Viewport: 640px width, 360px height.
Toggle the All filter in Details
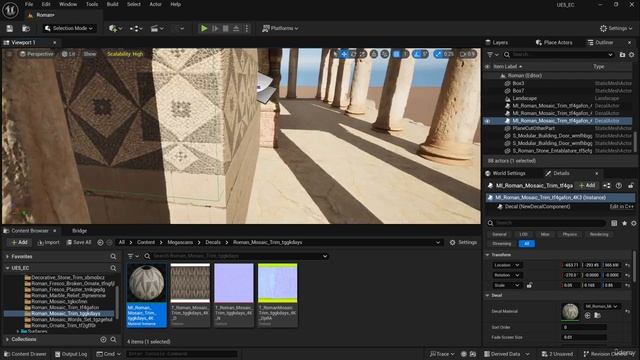click(x=527, y=244)
